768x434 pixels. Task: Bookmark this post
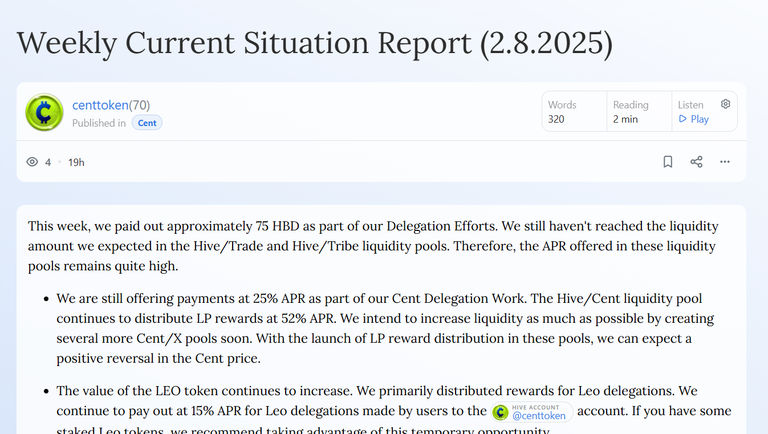pos(668,162)
